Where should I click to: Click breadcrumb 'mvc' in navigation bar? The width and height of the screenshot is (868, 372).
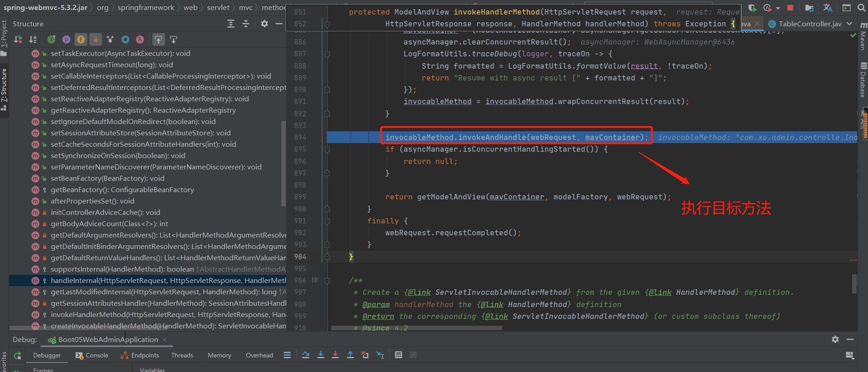(246, 7)
